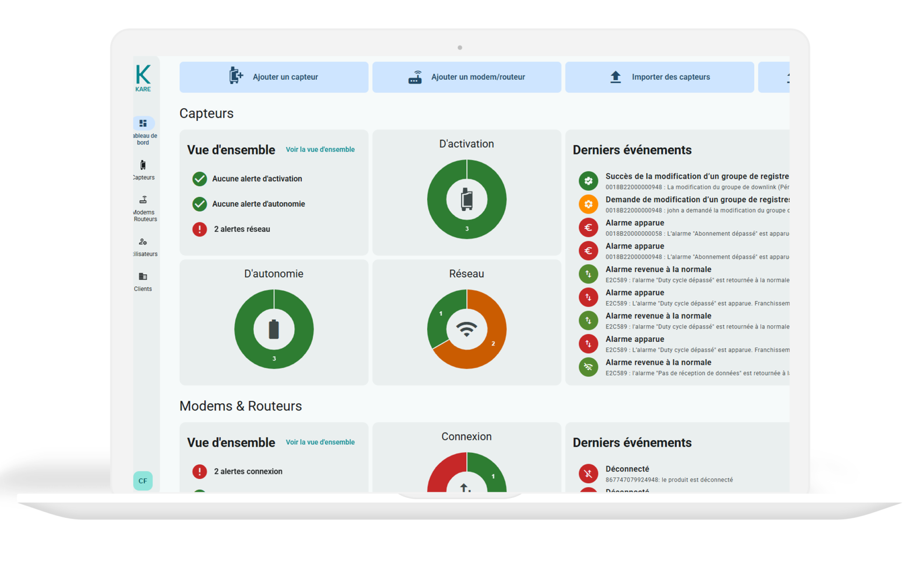
Task: Click the red euro alarm icon for 0018B20000000058
Action: click(588, 227)
